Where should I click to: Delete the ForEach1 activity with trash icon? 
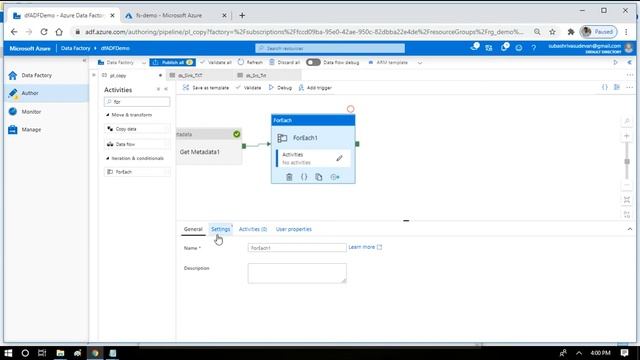tap(289, 177)
